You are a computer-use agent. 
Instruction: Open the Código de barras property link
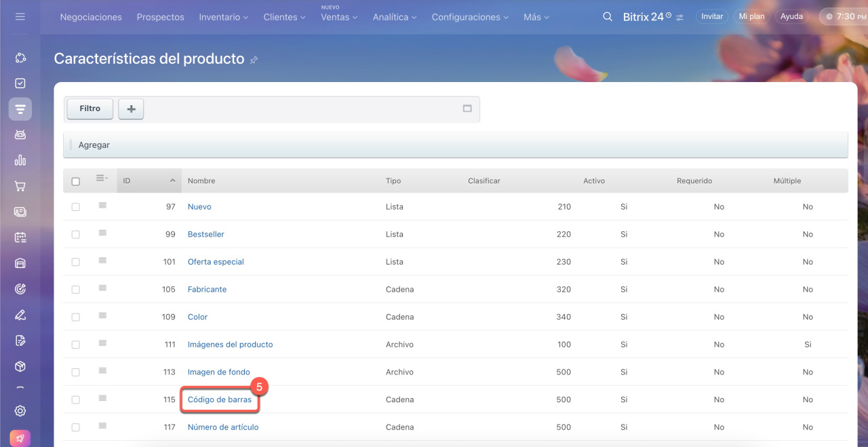coord(219,400)
